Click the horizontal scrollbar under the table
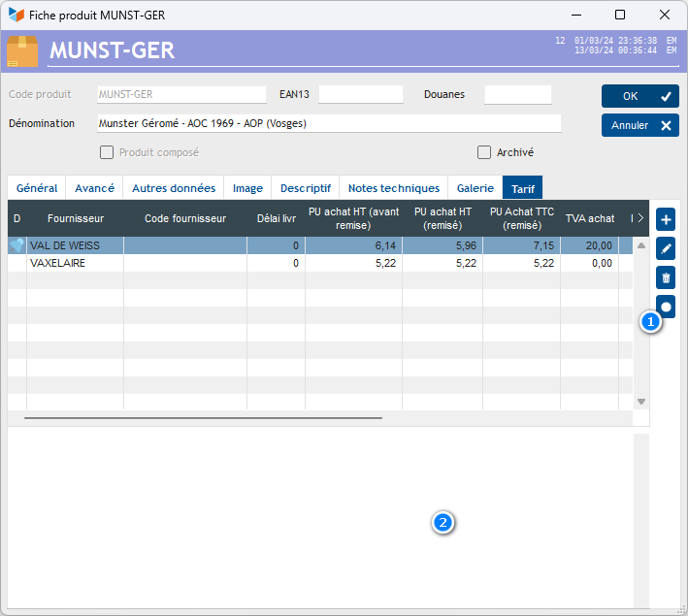This screenshot has height=616, width=688. (x=203, y=418)
